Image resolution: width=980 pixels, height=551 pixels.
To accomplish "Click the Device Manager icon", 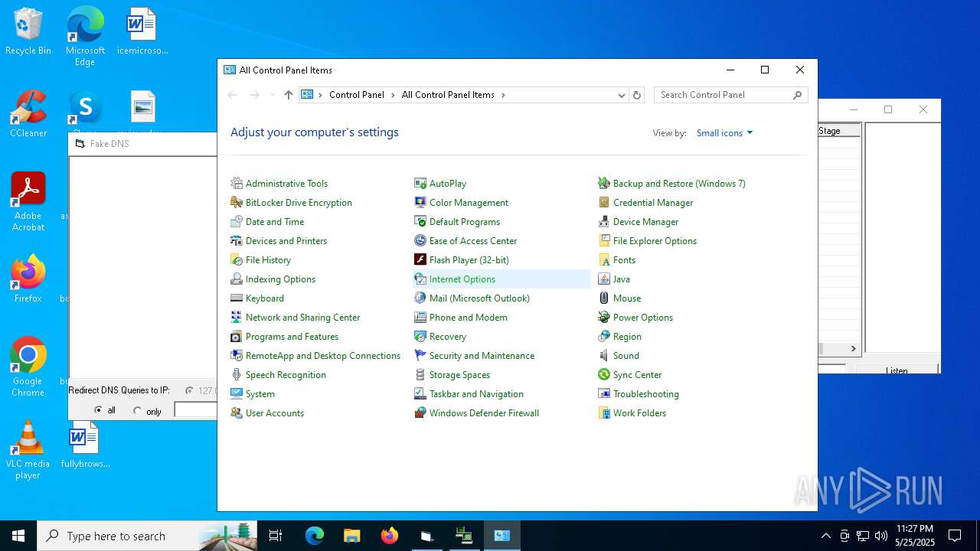I will [x=604, y=222].
